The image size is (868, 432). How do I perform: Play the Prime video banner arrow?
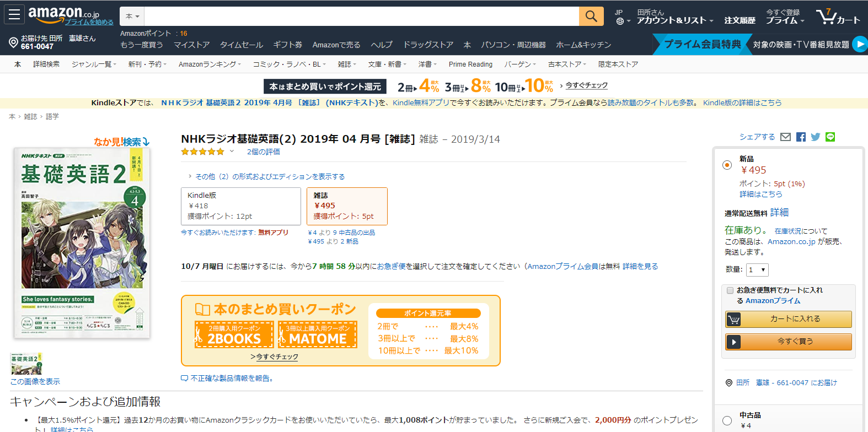(x=860, y=44)
